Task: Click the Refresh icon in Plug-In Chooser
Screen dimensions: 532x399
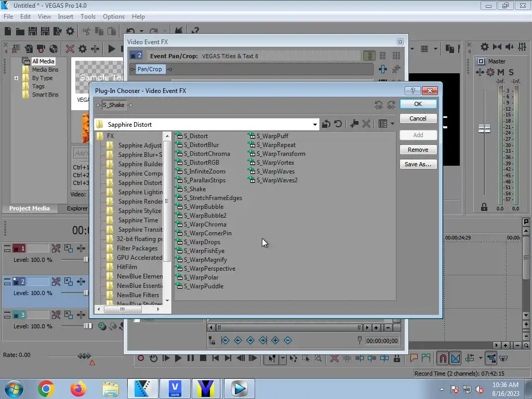Action: click(x=338, y=124)
